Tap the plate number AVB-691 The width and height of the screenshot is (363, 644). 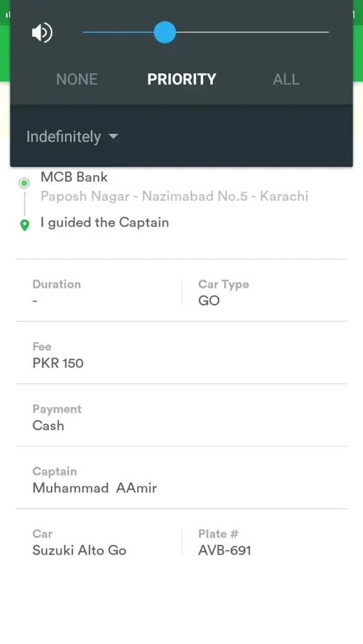[x=224, y=551]
